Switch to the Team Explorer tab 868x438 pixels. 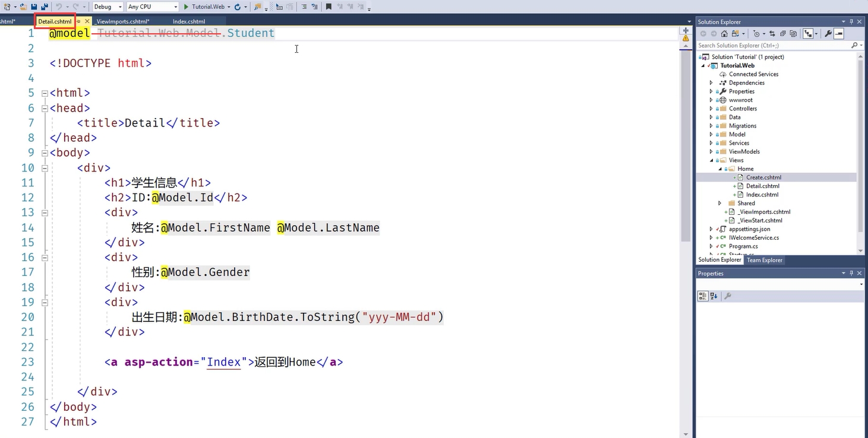(764, 260)
